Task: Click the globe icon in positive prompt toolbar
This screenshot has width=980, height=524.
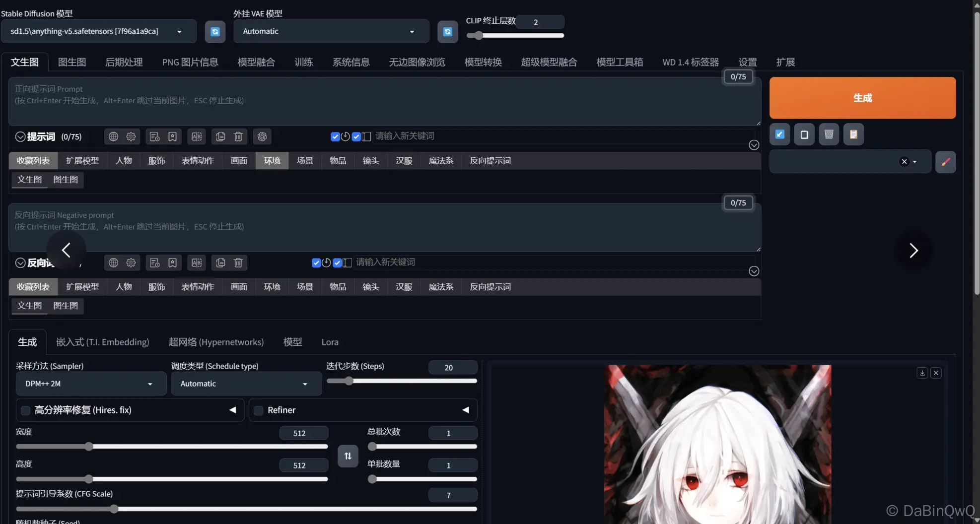Action: point(114,136)
